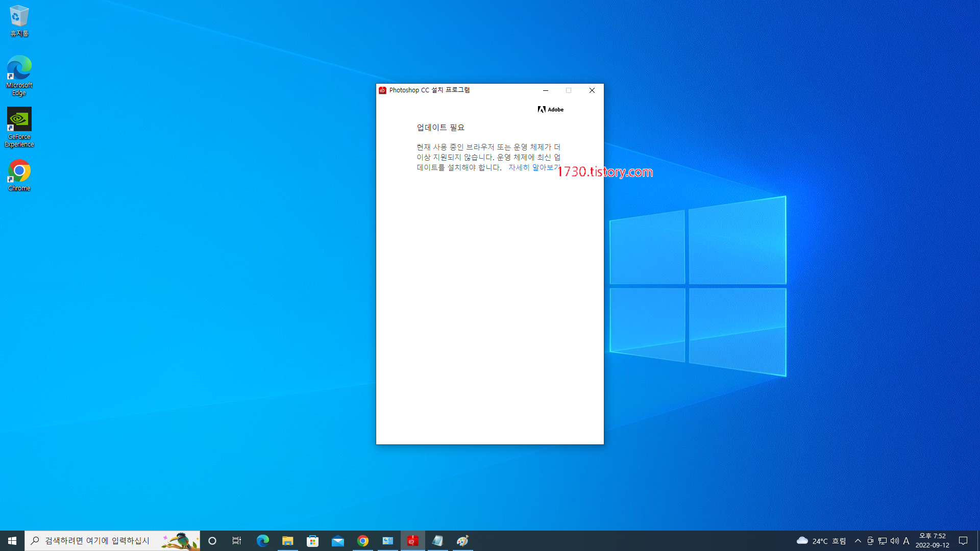Click the '자세히 알아보기' link

tap(533, 167)
